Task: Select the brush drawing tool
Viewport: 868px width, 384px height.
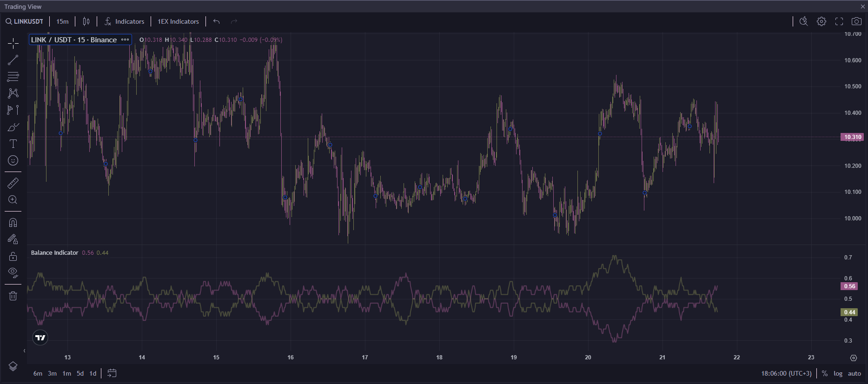Action: [x=13, y=127]
